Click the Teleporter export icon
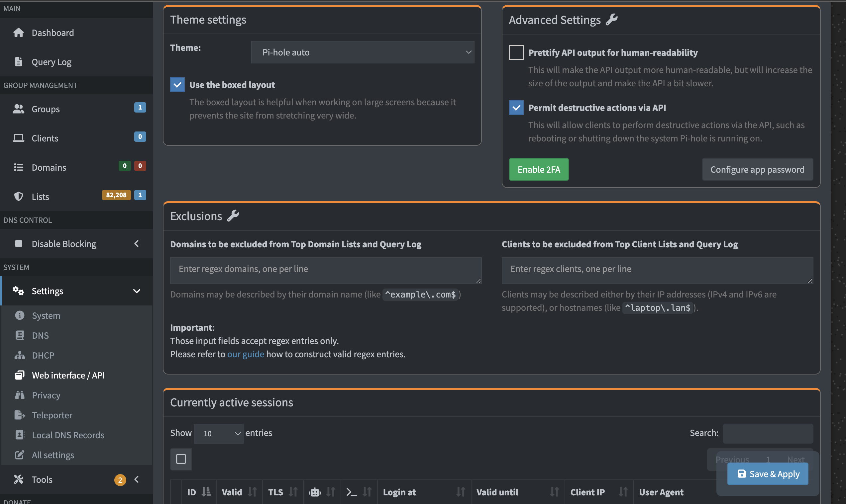846x504 pixels. pyautogui.click(x=20, y=415)
